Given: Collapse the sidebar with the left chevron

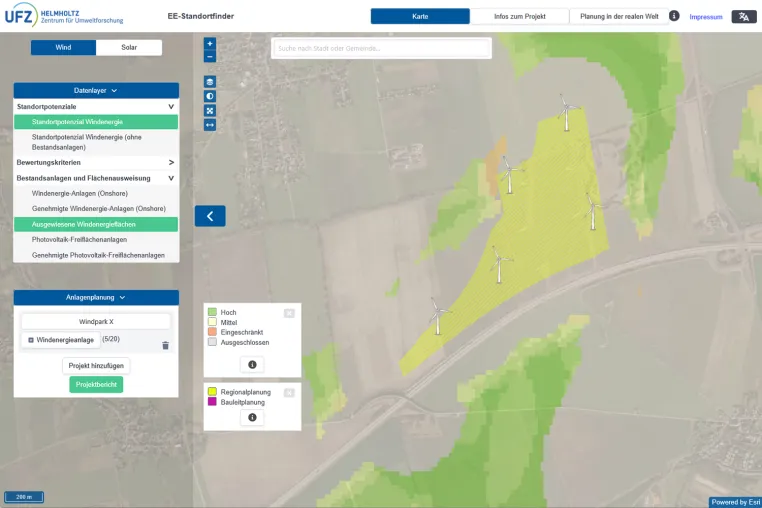Looking at the screenshot, I should pos(210,216).
